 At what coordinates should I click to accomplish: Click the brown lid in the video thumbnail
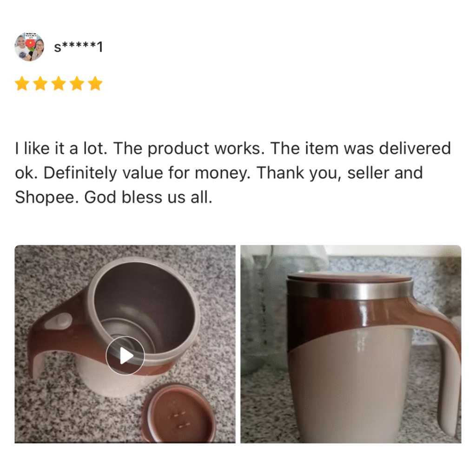pos(179,413)
